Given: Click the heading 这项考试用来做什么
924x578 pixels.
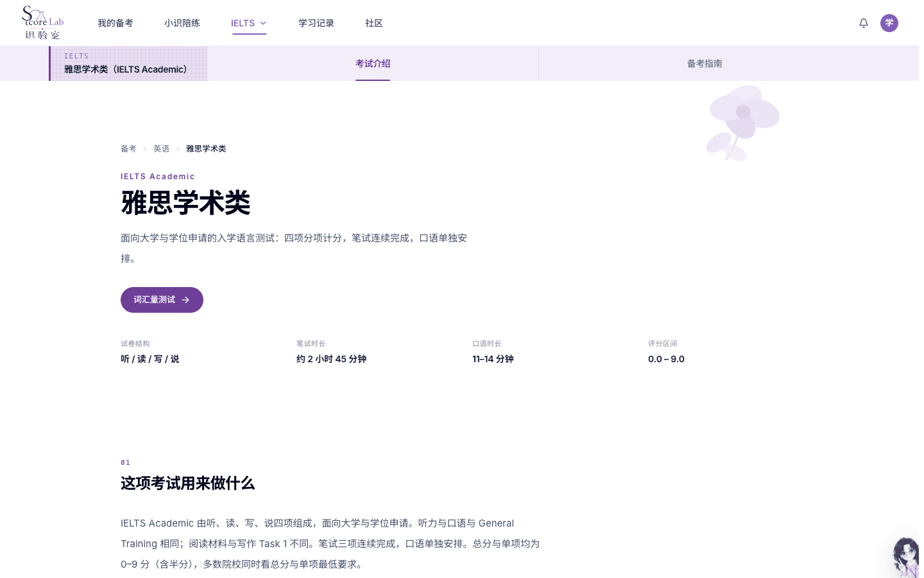Looking at the screenshot, I should (x=187, y=484).
